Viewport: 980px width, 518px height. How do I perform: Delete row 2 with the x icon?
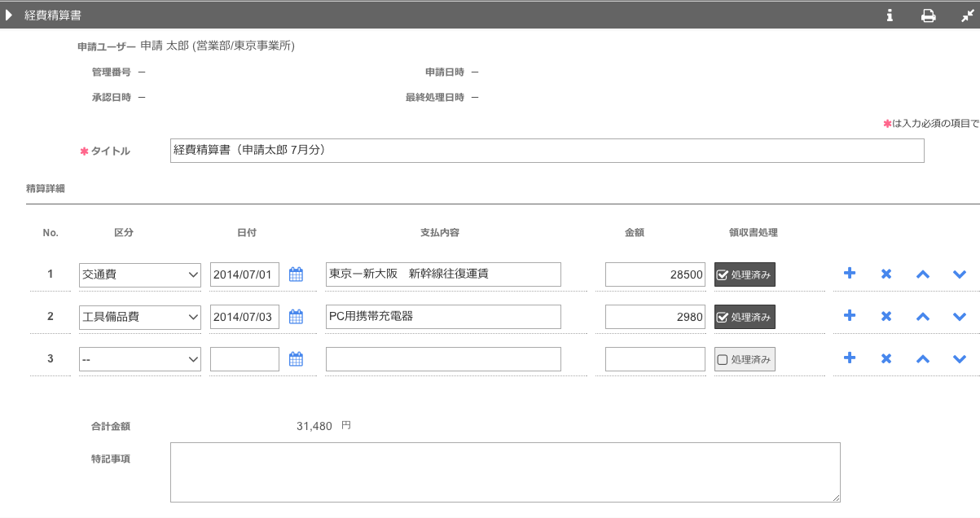point(886,317)
